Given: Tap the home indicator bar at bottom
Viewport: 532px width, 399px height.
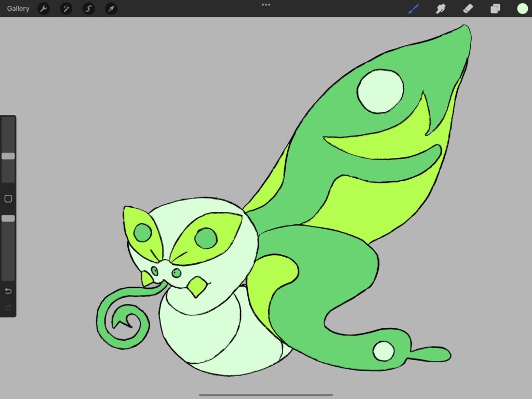Looking at the screenshot, I should coord(265,395).
